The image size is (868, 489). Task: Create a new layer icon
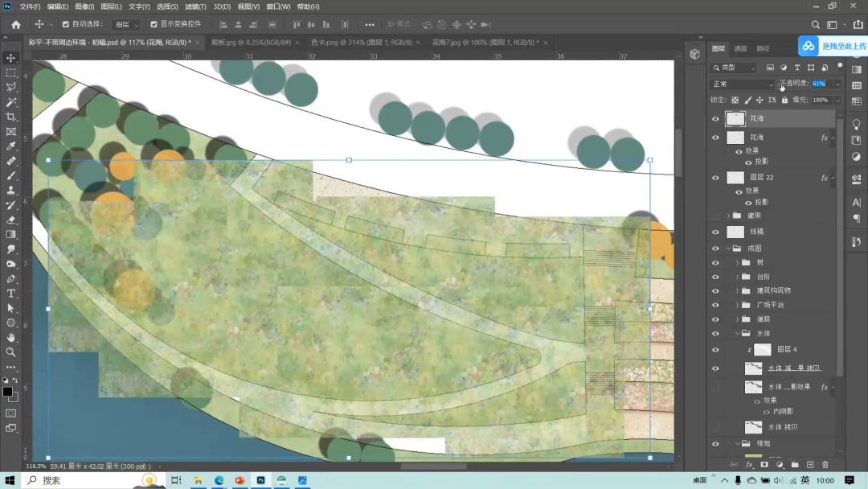pyautogui.click(x=810, y=465)
